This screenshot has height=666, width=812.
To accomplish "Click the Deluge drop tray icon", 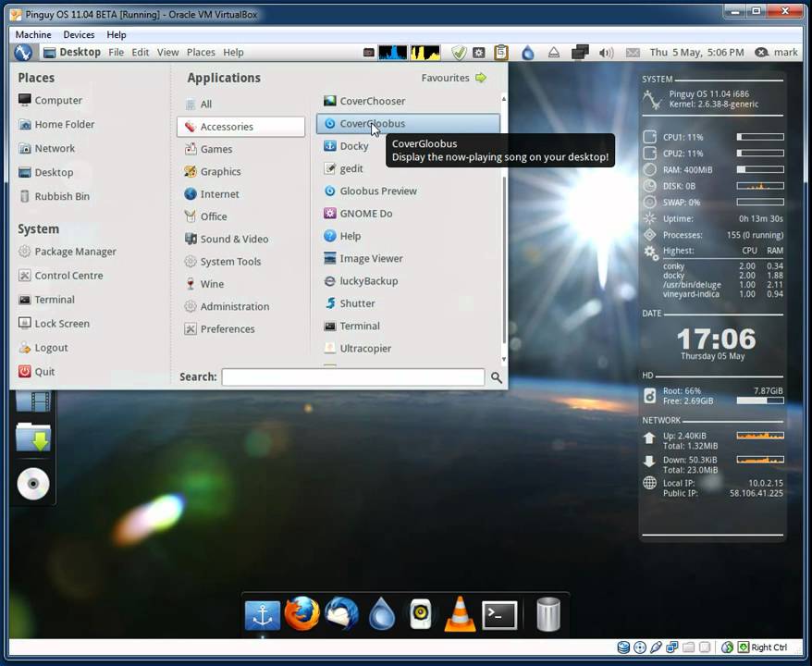I will (x=528, y=53).
